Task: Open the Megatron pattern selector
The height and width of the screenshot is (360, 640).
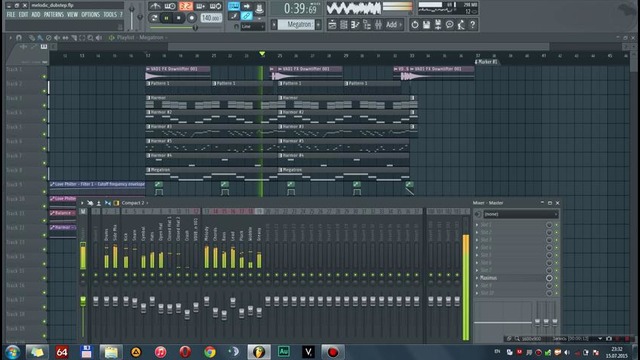Action: 296,24
